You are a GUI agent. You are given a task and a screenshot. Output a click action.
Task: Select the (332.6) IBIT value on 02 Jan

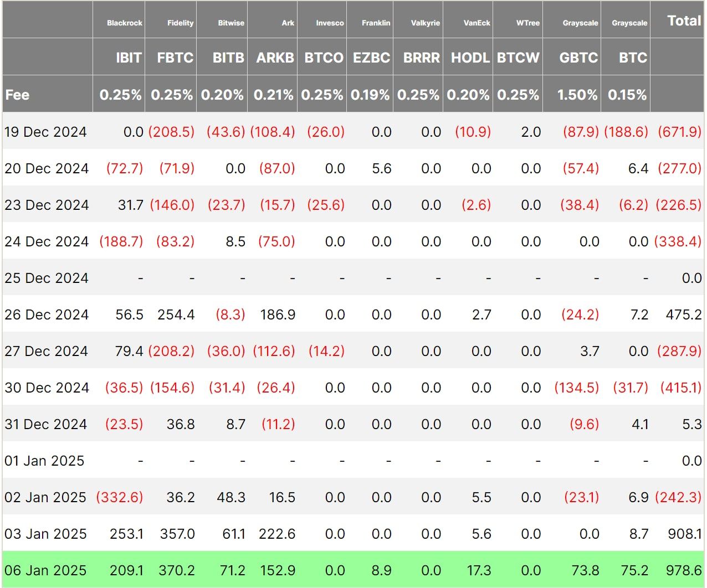click(120, 497)
